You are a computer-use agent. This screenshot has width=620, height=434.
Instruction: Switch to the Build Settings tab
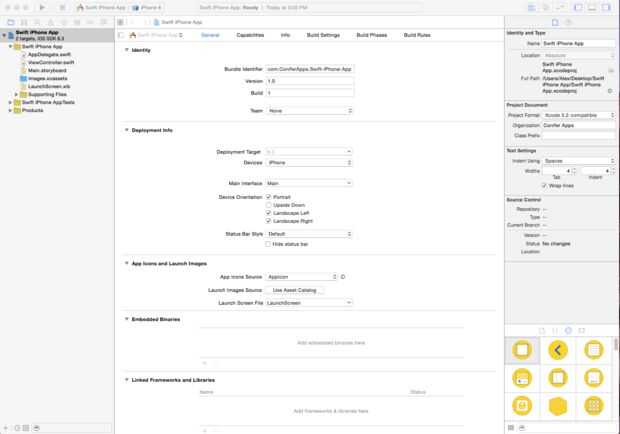pyautogui.click(x=323, y=35)
